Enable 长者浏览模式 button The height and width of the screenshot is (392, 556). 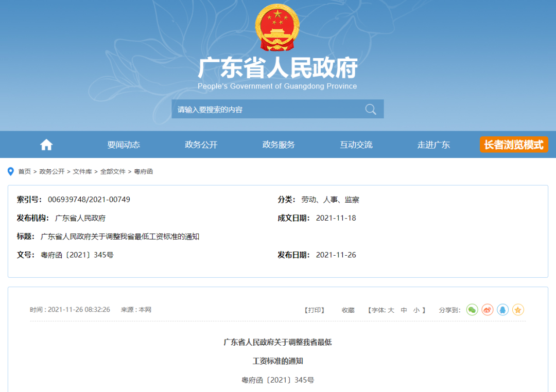(x=514, y=145)
